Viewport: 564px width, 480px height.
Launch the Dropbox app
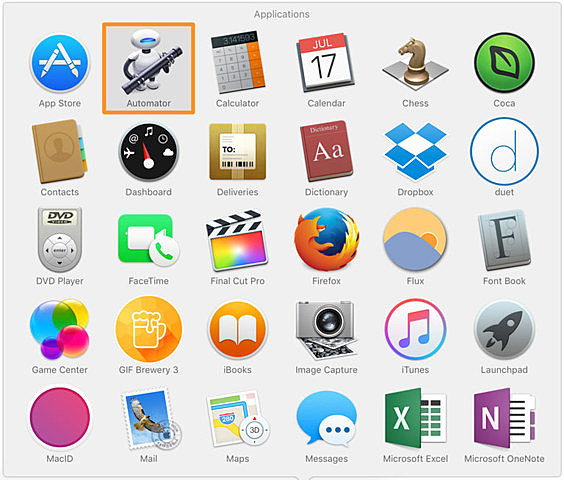point(415,151)
